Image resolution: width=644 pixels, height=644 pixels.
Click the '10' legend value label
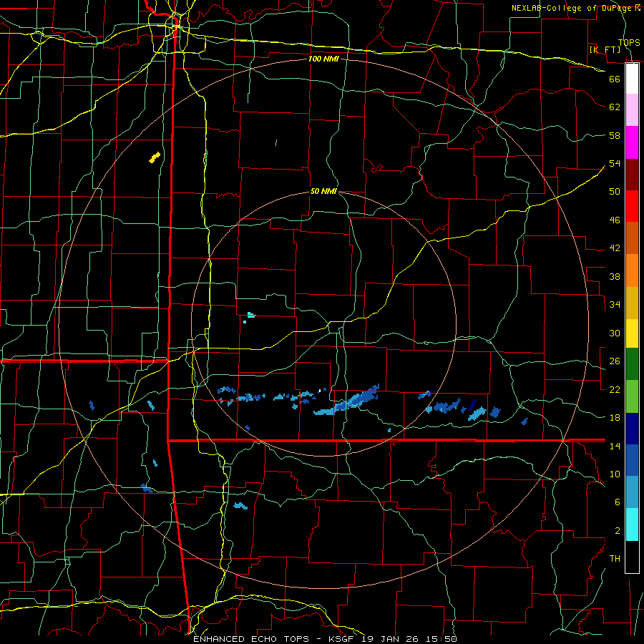(615, 474)
